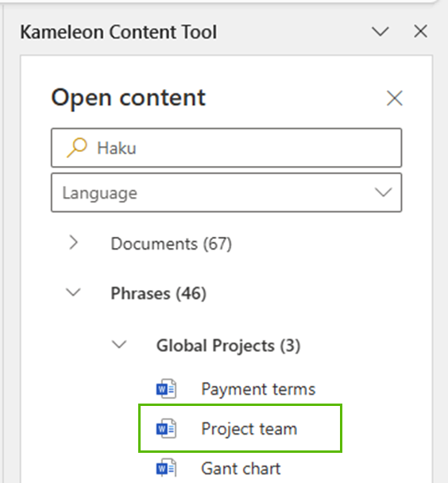Select the Phrases (46) label
This screenshot has width=448, height=483.
pos(159,293)
